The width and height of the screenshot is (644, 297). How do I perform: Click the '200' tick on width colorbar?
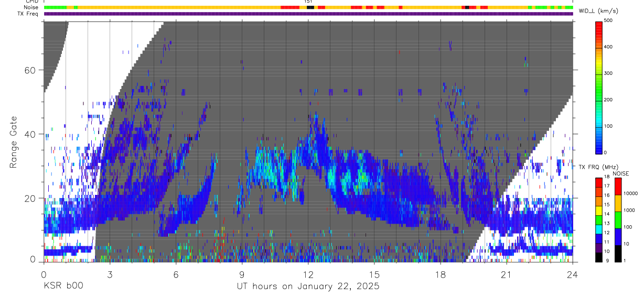coord(608,100)
